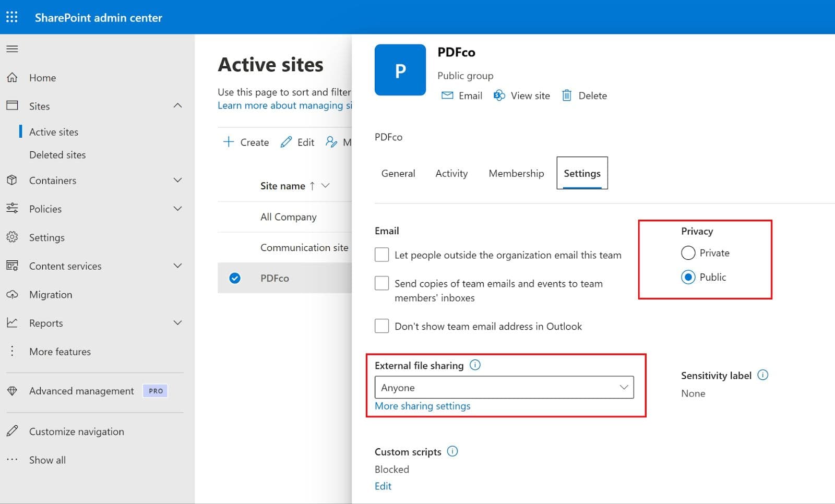Click the Settings gear in the sidebar
Image resolution: width=835 pixels, height=504 pixels.
(12, 237)
